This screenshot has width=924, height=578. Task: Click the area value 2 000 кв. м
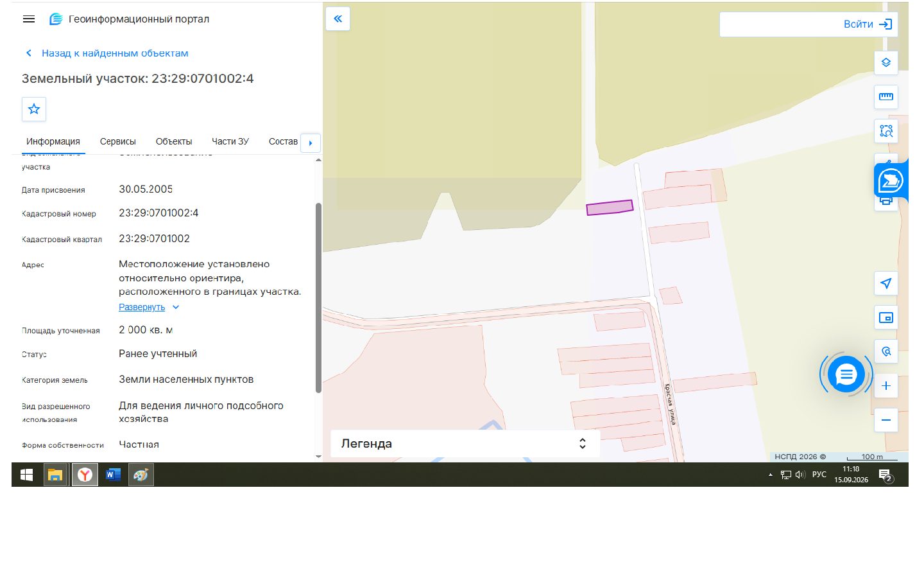[146, 330]
